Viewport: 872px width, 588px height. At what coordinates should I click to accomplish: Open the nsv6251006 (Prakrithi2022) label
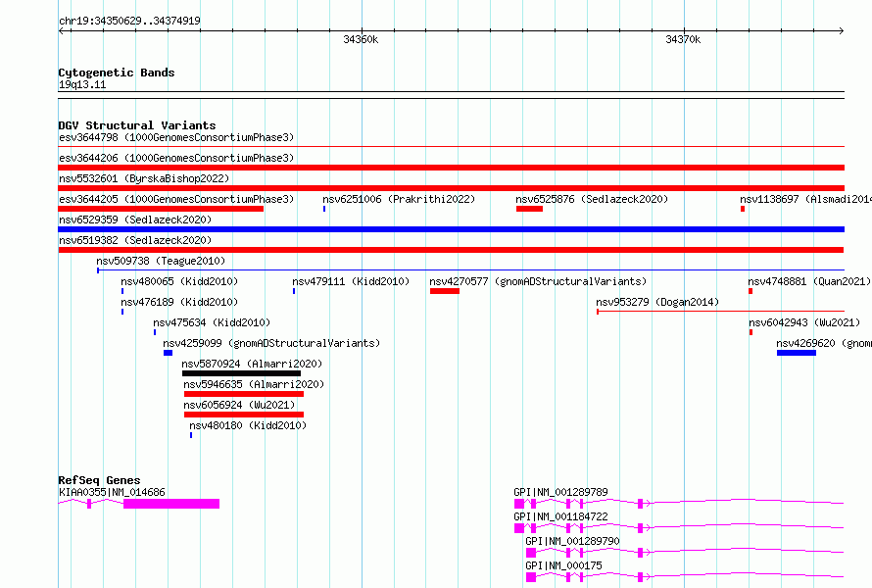click(399, 199)
